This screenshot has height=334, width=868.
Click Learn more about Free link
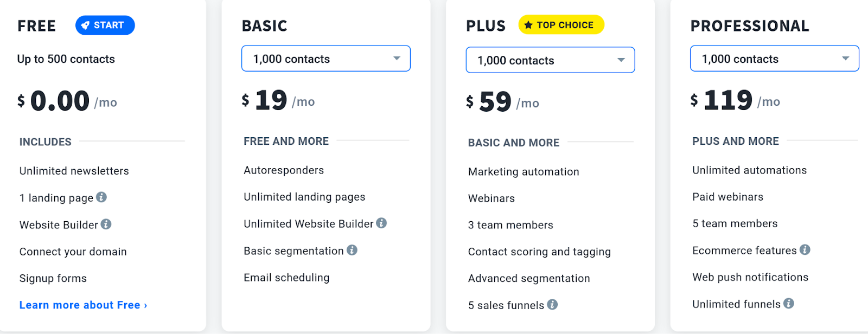pos(83,305)
